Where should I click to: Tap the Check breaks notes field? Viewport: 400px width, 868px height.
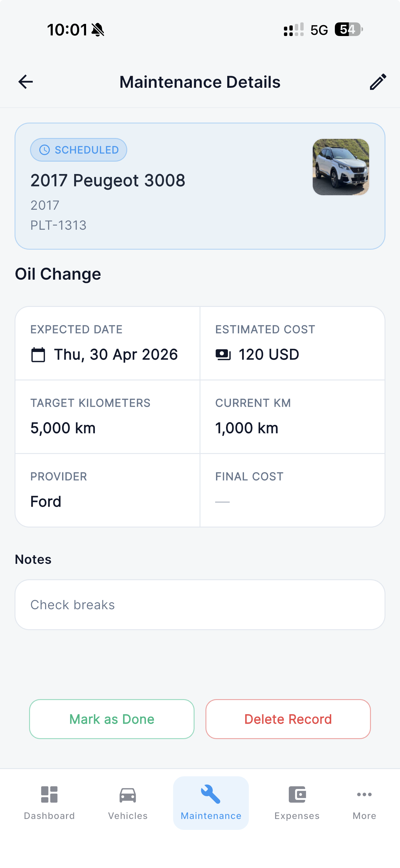pos(200,605)
